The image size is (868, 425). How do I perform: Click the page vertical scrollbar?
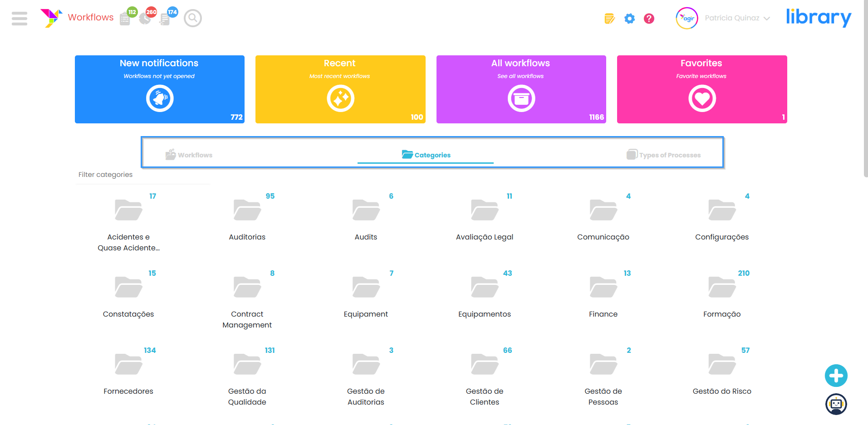pyautogui.click(x=866, y=88)
